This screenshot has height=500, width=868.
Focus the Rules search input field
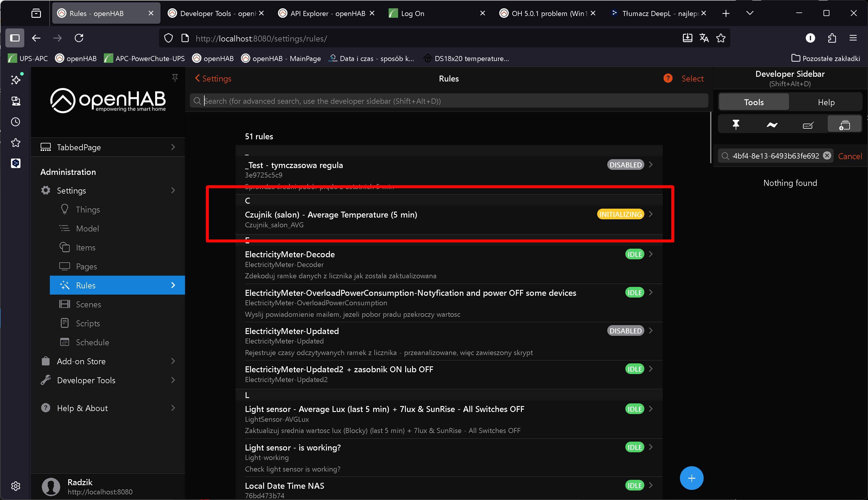click(x=447, y=101)
